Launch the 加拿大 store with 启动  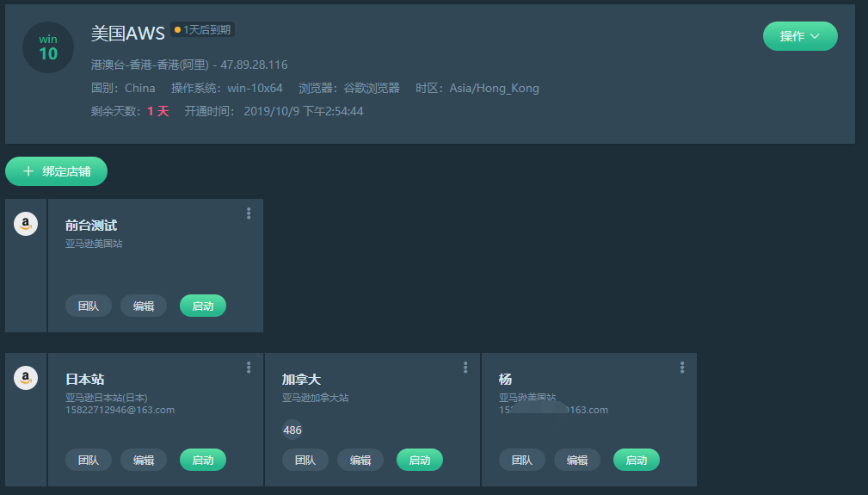tap(420, 460)
